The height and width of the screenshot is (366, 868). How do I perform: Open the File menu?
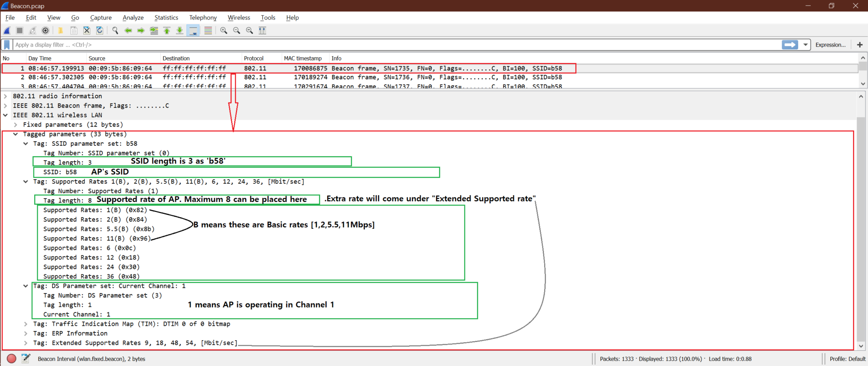click(10, 17)
